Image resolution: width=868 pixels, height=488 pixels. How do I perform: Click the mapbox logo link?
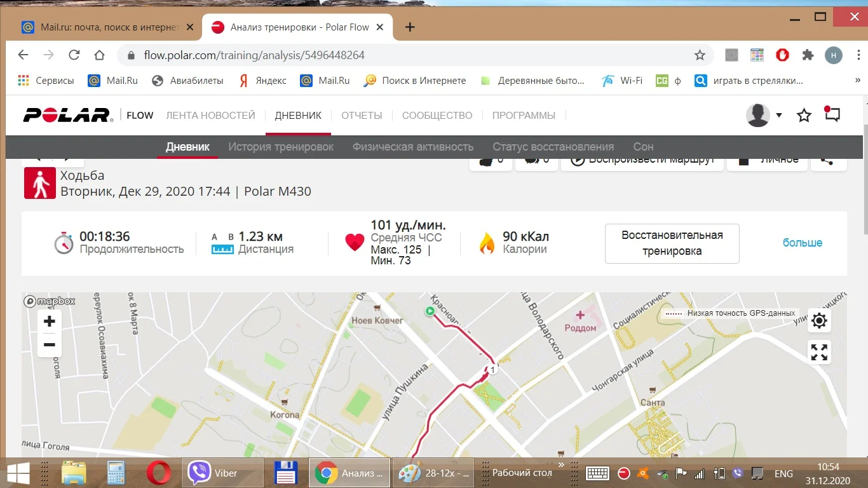50,301
